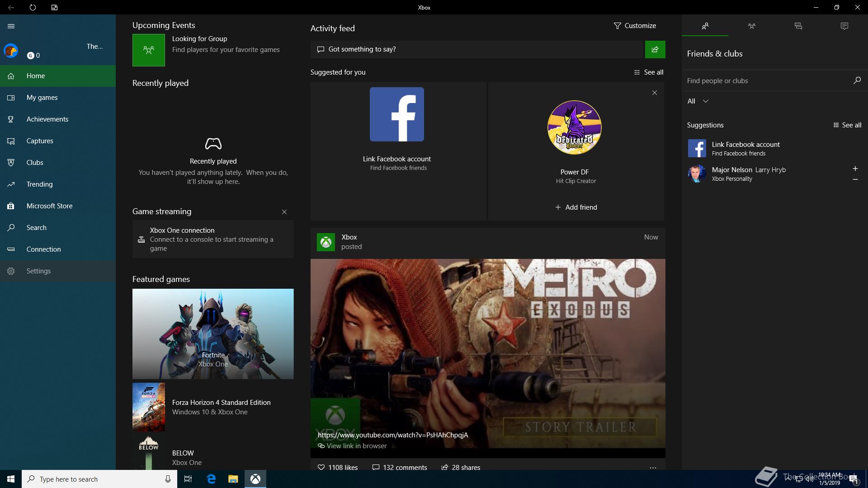Click Customize activity feed filter
This screenshot has height=488, width=868.
click(x=635, y=26)
